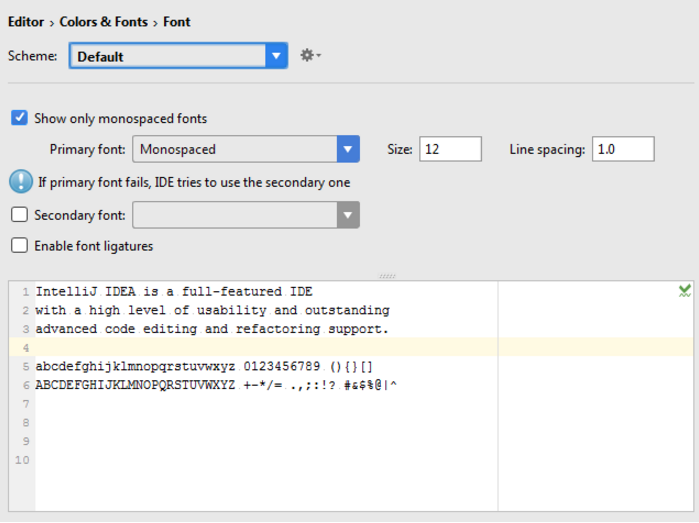Image resolution: width=699 pixels, height=523 pixels.
Task: Enable the Secondary font checkbox
Action: pyautogui.click(x=19, y=214)
